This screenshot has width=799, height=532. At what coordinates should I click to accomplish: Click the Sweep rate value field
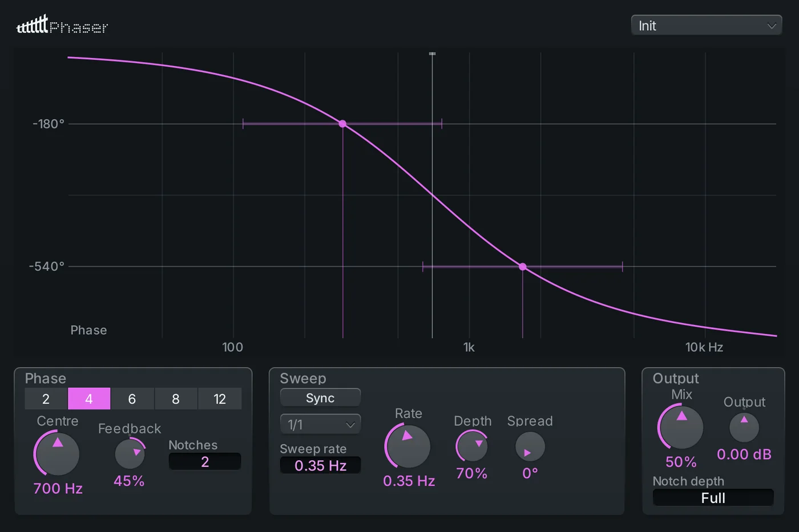[320, 465]
